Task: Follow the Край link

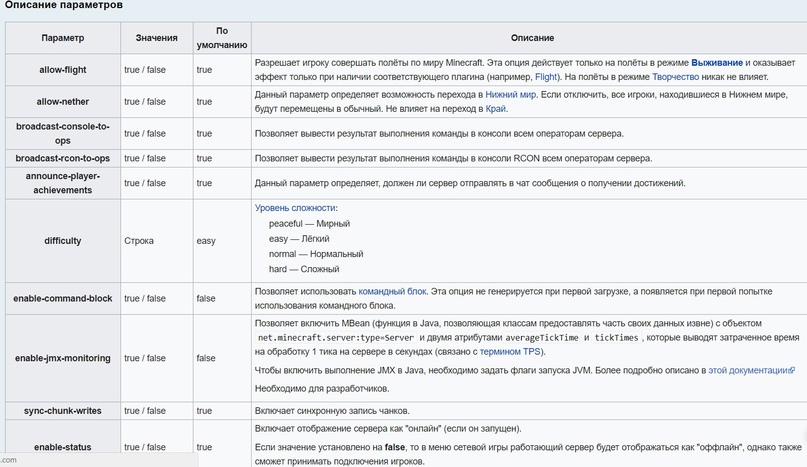Action: pos(496,109)
